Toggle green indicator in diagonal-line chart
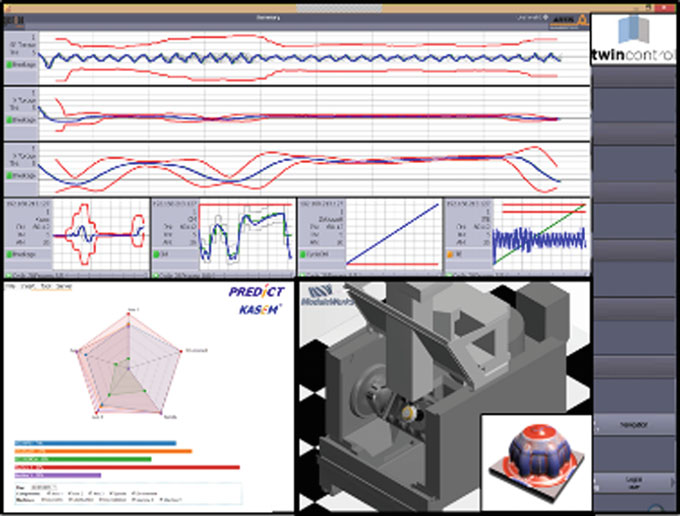Viewport: 680px width, 516px height. click(x=304, y=254)
